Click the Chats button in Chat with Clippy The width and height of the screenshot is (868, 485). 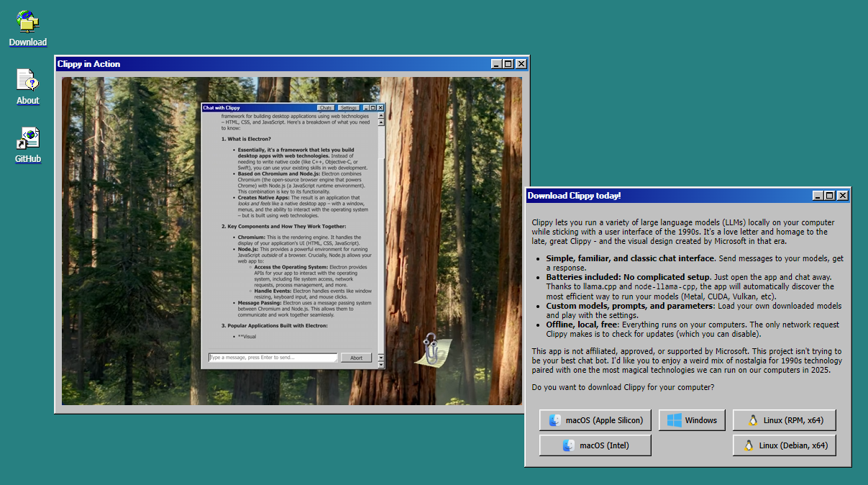tap(326, 108)
